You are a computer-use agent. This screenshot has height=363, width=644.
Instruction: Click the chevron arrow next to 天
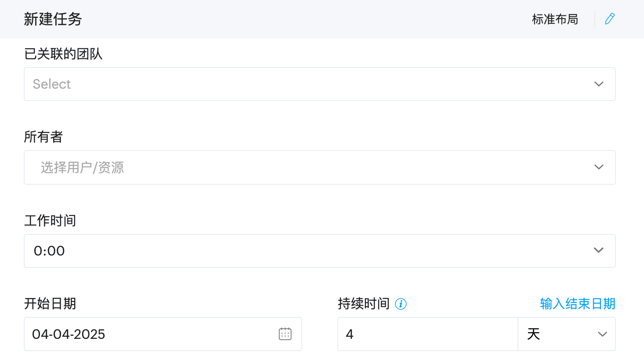coord(602,334)
